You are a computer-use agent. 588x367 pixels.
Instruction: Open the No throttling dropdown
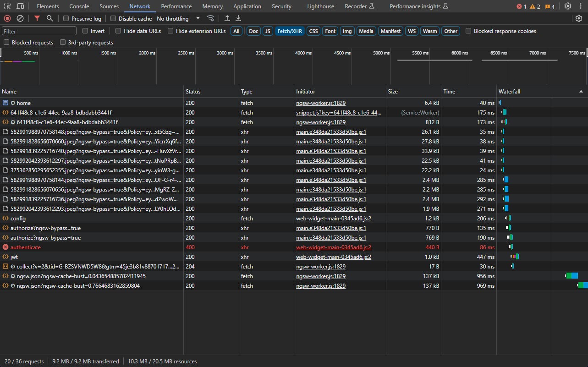point(178,19)
